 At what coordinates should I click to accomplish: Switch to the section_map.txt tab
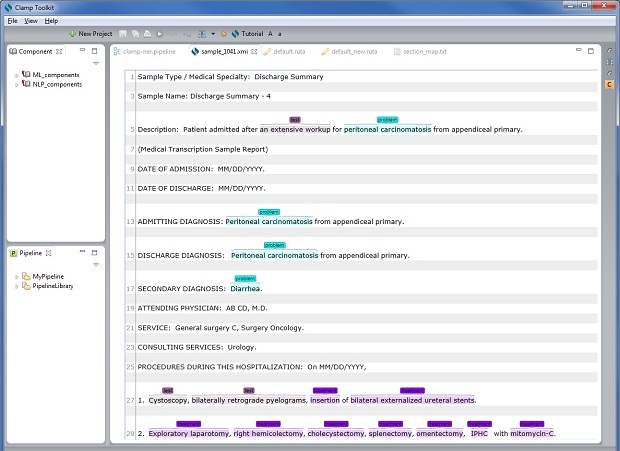[x=424, y=51]
